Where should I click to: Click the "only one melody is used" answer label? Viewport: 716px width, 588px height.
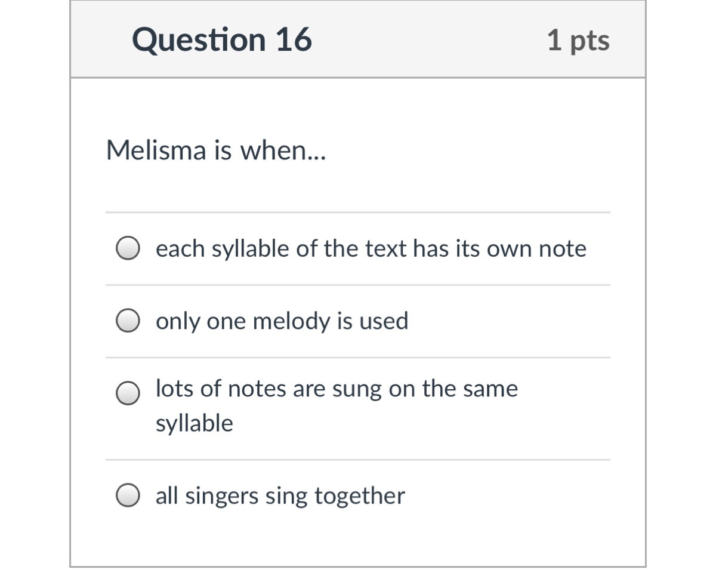coord(282,321)
